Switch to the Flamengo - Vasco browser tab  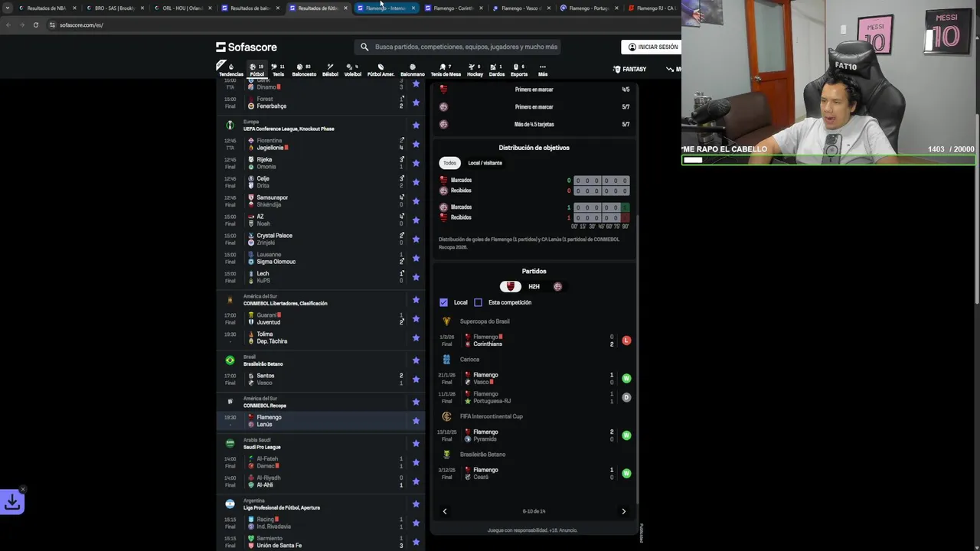pyautogui.click(x=521, y=8)
